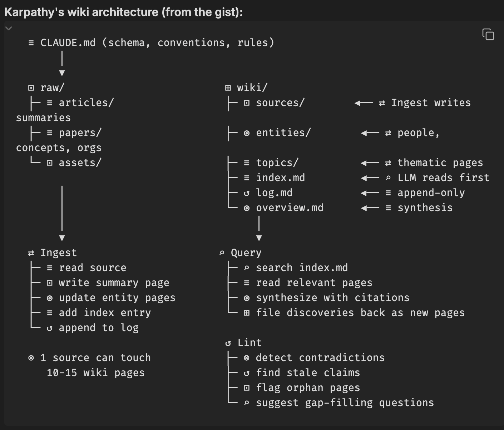Click the circle icon next to entities/

click(x=246, y=132)
